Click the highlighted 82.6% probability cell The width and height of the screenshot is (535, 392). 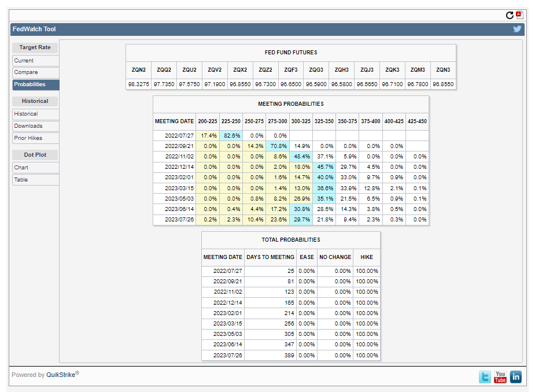point(231,135)
